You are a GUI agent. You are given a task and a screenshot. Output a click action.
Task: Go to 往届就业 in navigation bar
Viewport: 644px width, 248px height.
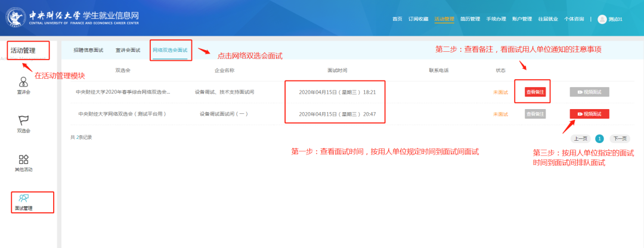point(548,19)
